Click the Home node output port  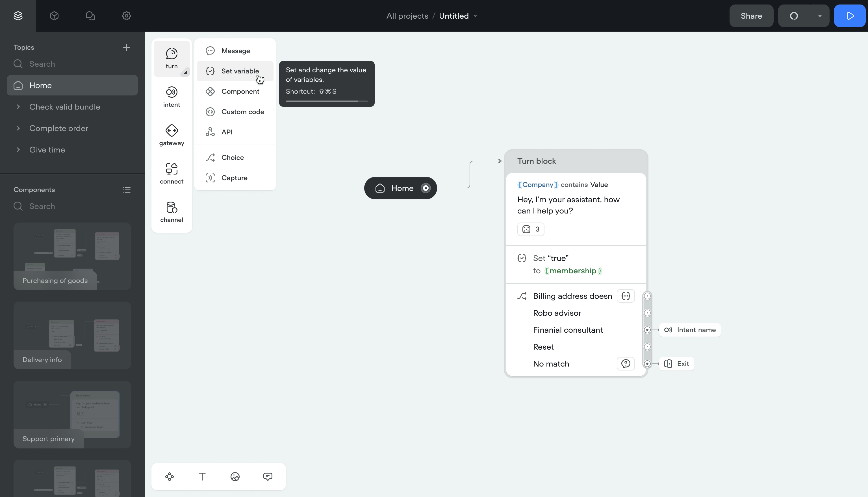click(426, 188)
